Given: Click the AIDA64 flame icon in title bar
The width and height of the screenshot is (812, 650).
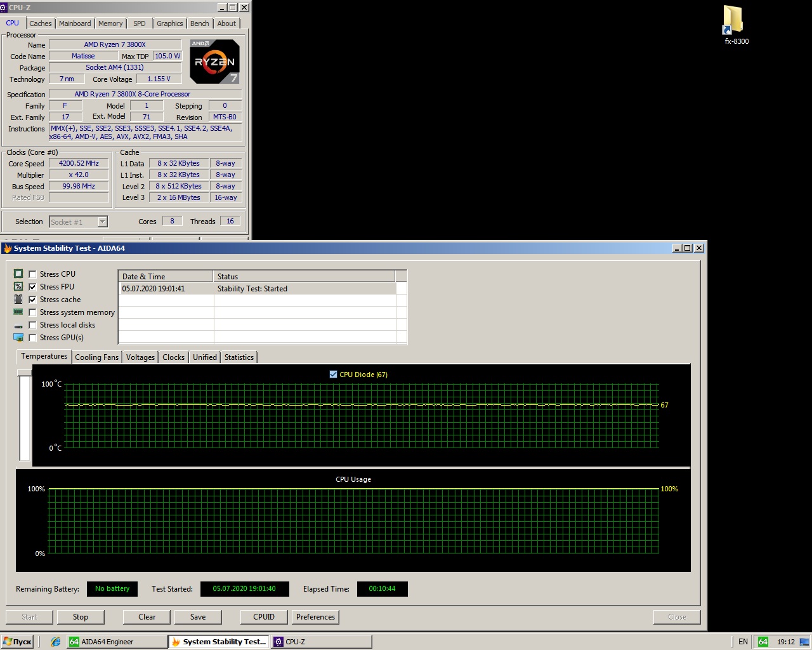Looking at the screenshot, I should coord(8,248).
